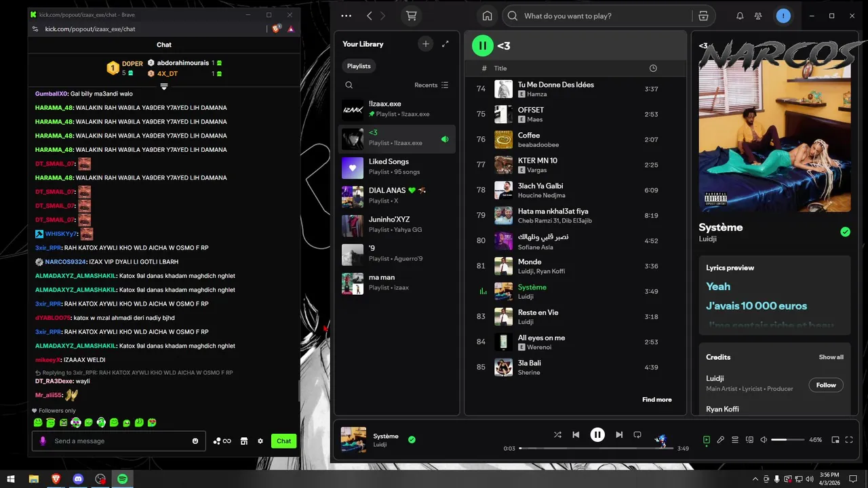
Task: Click the song progress bar
Action: 596,448
